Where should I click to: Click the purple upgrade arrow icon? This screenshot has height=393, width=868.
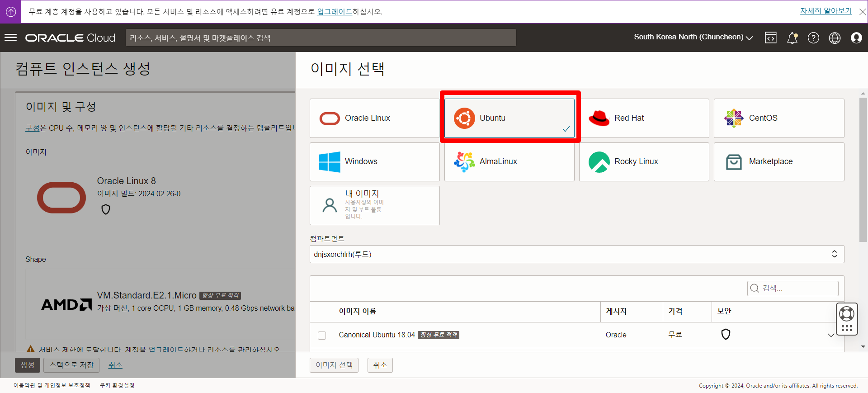point(11,12)
